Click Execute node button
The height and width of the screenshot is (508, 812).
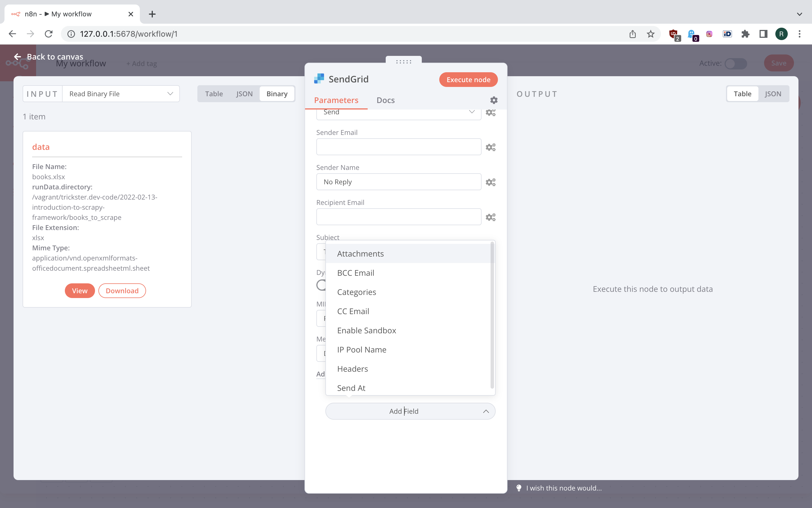click(468, 80)
